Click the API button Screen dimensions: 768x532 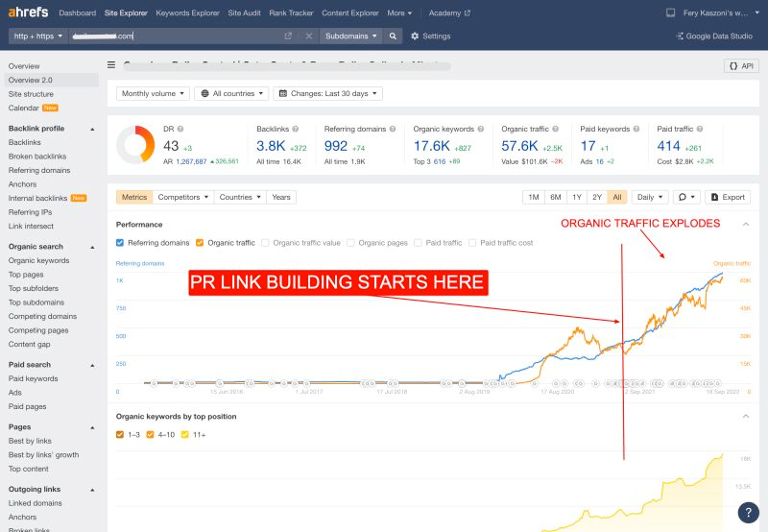(741, 65)
